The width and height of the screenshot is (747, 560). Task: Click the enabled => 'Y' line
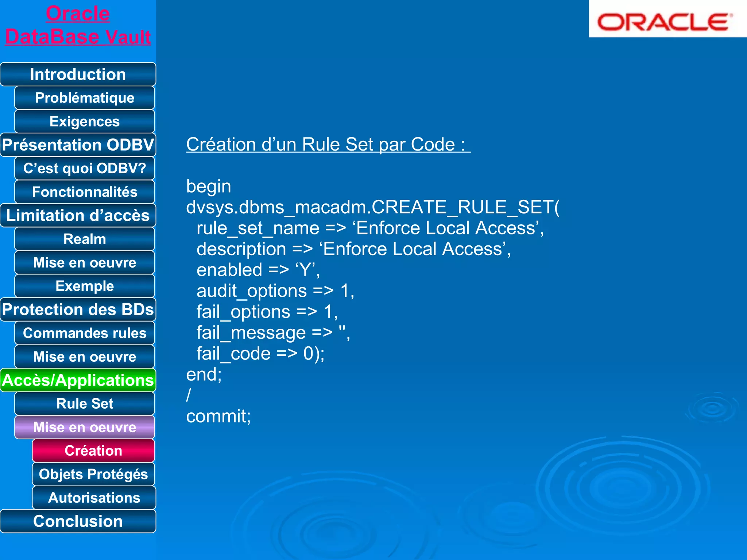258,270
